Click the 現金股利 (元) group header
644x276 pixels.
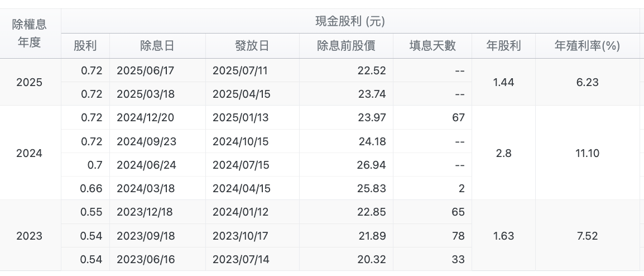click(x=350, y=21)
